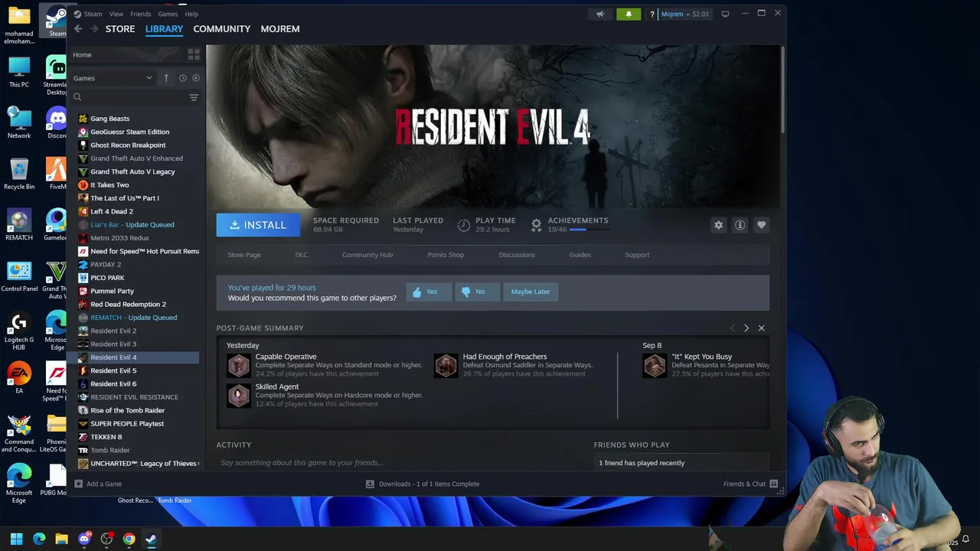Open File Explorer from taskbar

pos(61,539)
